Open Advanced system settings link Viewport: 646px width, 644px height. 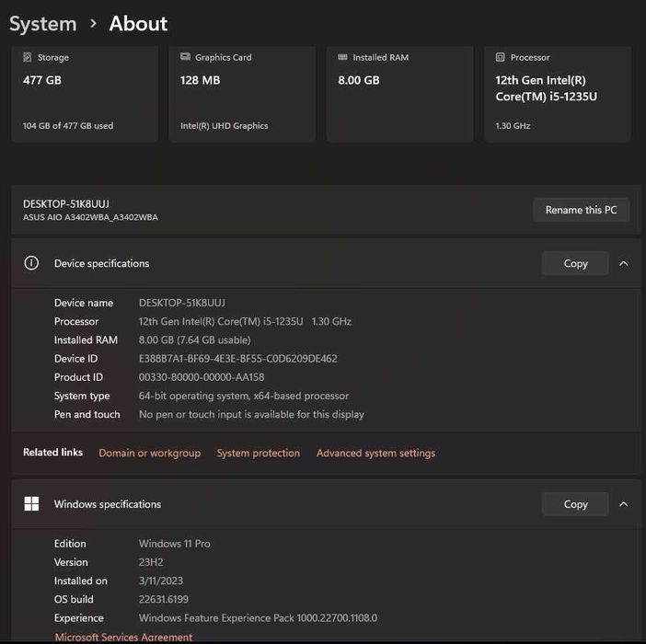click(375, 453)
